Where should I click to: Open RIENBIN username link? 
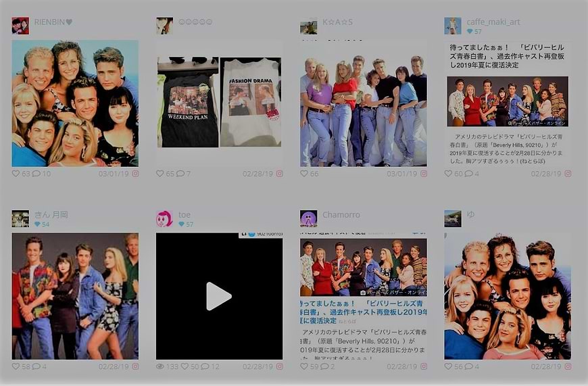[x=53, y=22]
